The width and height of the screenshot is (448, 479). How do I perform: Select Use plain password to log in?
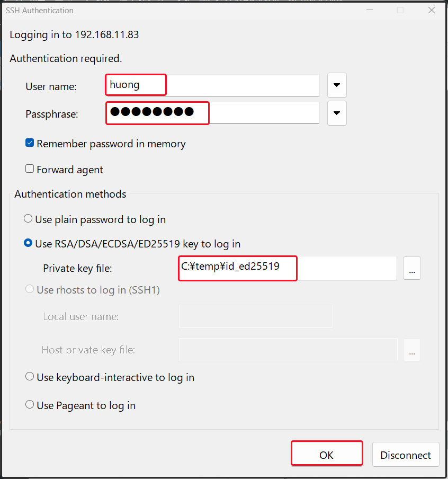[x=29, y=219]
